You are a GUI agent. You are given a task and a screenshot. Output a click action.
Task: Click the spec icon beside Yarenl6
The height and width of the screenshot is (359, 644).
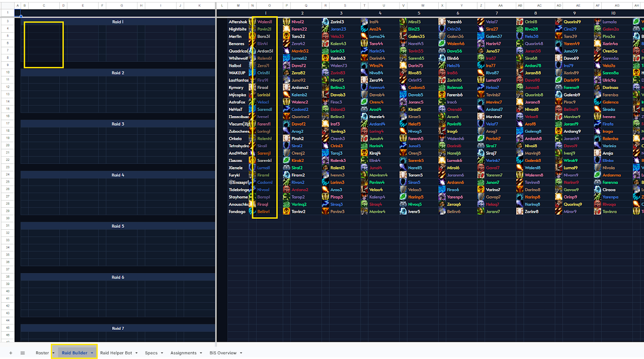coord(442,22)
